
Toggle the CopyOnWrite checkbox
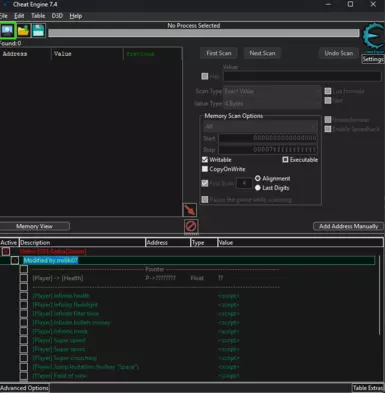(x=205, y=169)
